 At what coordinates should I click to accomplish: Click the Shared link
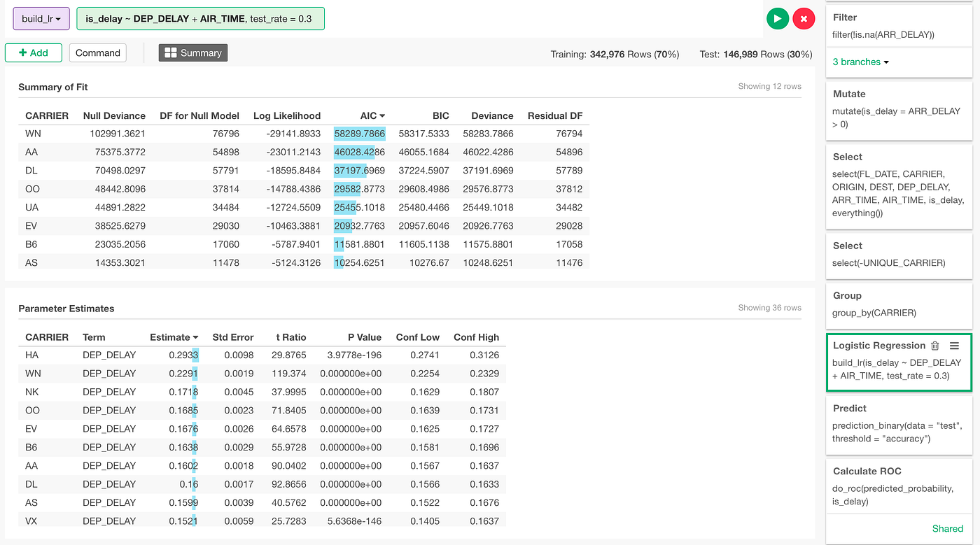point(947,529)
